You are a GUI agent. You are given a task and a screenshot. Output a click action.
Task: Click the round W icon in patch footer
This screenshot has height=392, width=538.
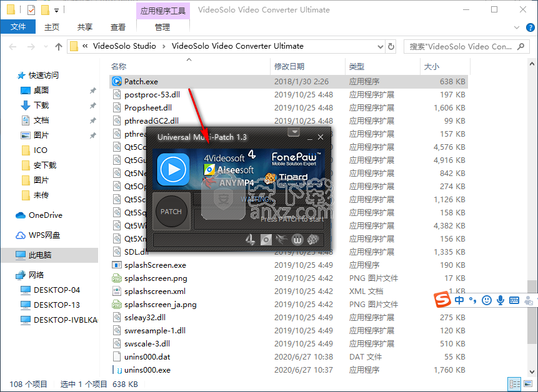(x=297, y=240)
